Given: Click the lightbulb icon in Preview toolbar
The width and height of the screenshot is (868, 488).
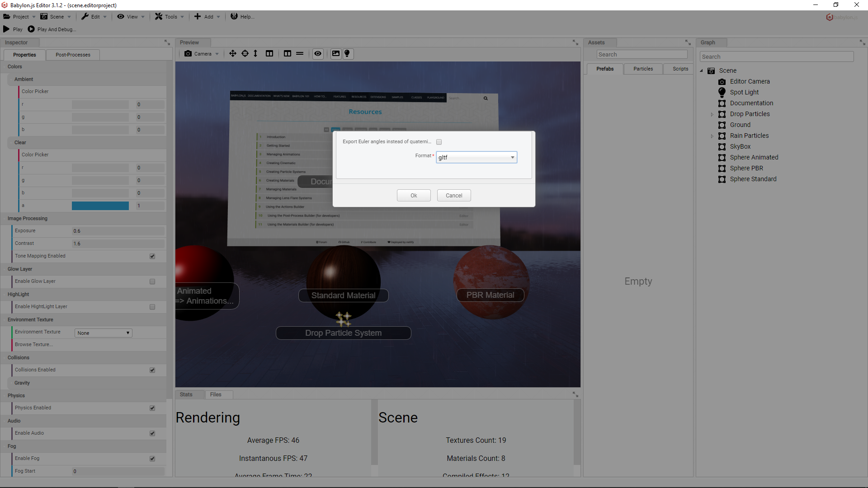Looking at the screenshot, I should point(347,54).
